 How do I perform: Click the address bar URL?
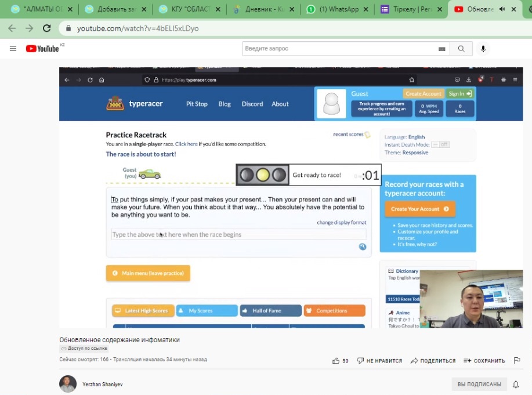click(137, 28)
